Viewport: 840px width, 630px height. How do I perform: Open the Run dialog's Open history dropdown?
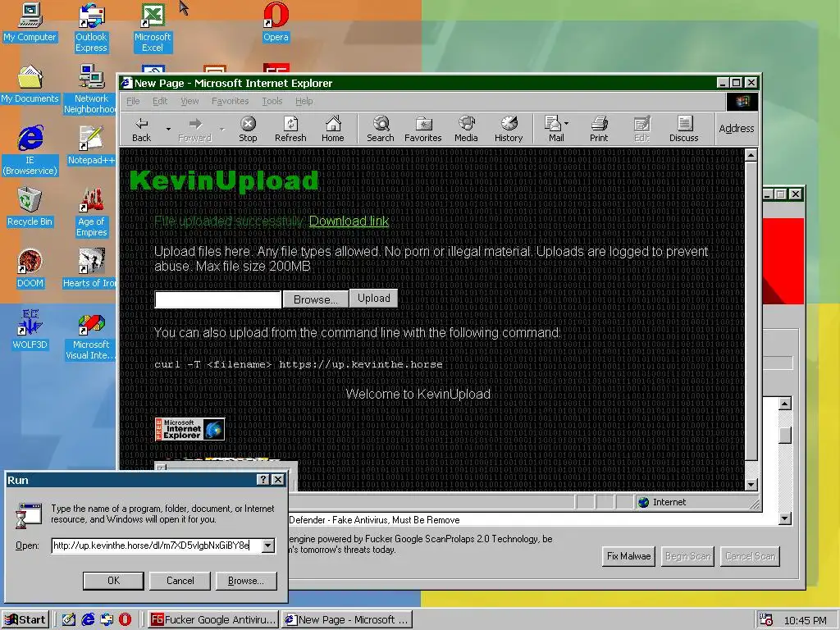point(268,546)
